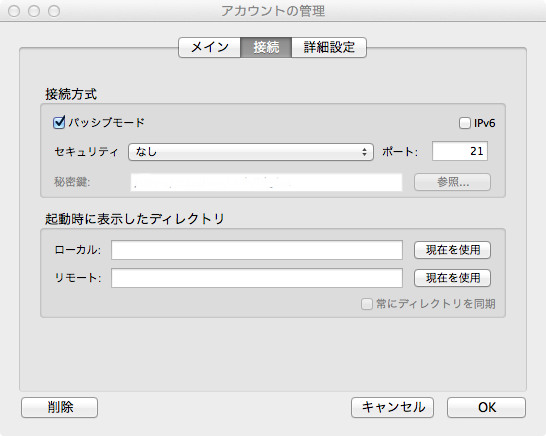
Task: Click the window minimize button
Action: click(x=34, y=11)
